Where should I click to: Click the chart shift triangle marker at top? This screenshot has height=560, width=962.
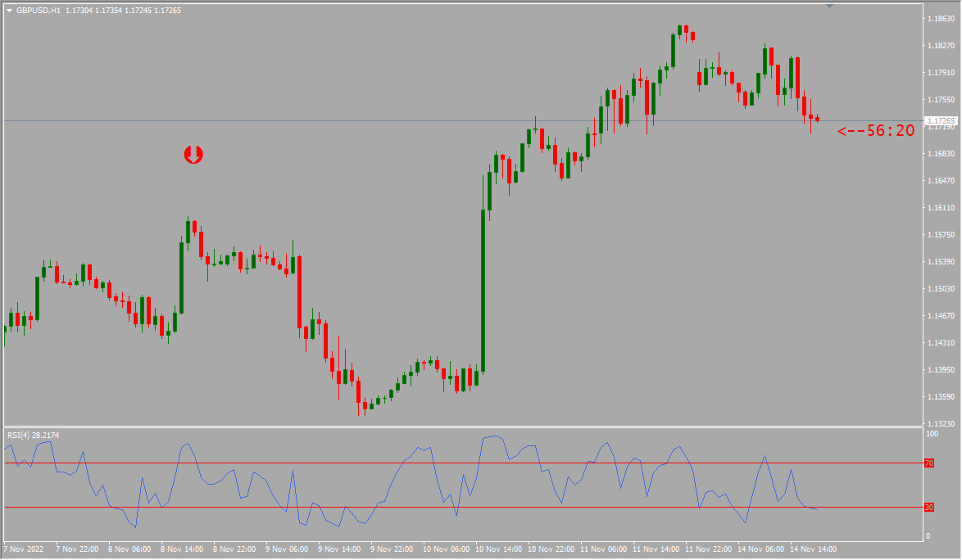[829, 6]
